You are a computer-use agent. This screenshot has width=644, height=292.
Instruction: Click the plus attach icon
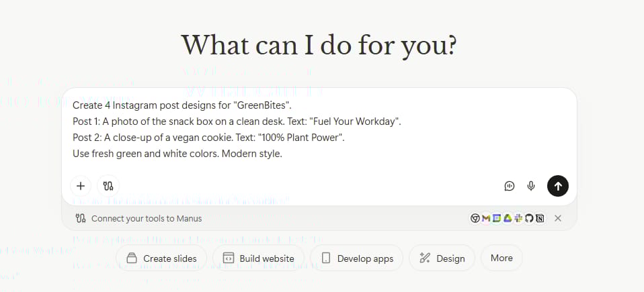coord(81,186)
